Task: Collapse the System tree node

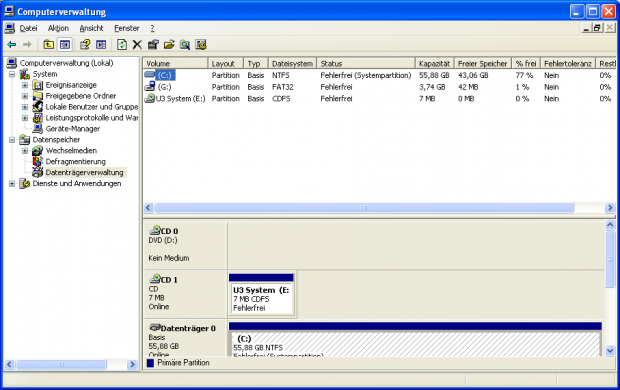Action: pyautogui.click(x=12, y=74)
